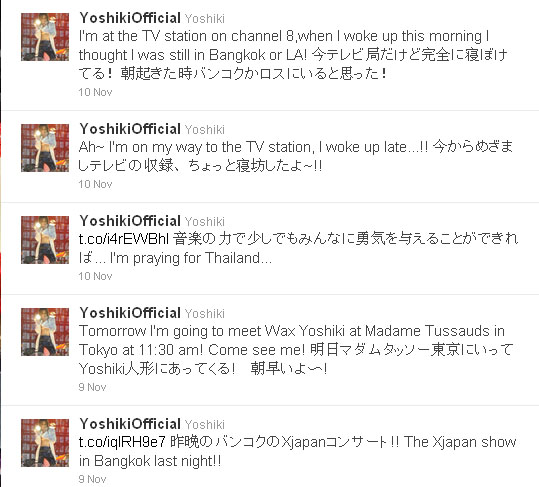Open YoshikiOfficial username on the Xjapan show tweet
The image size is (539, 487).
click(x=130, y=424)
